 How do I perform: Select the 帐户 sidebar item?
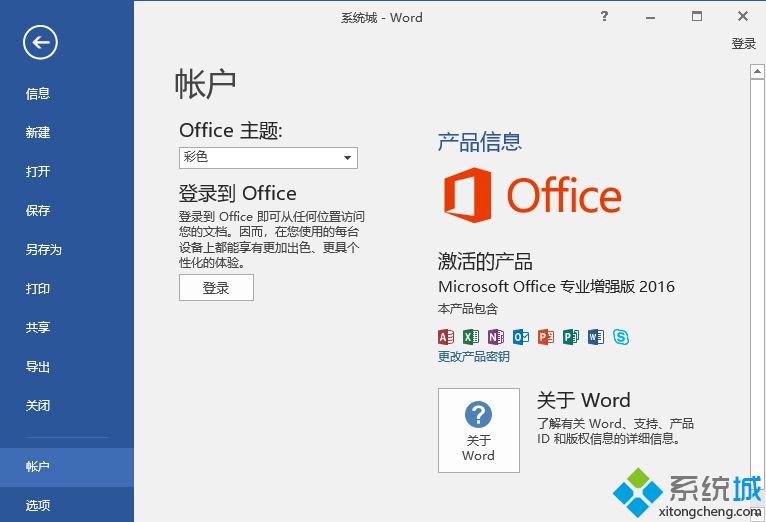67,467
